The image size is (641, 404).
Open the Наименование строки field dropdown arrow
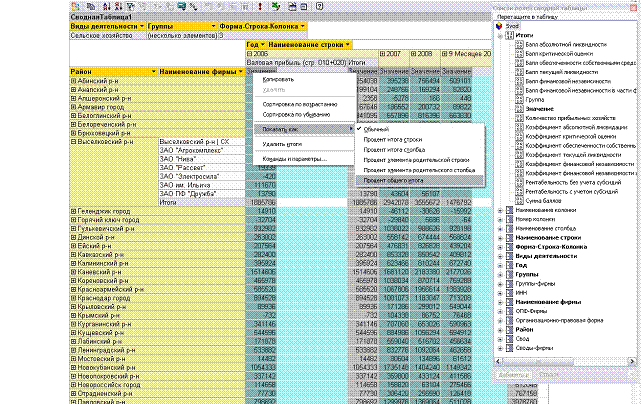point(347,45)
